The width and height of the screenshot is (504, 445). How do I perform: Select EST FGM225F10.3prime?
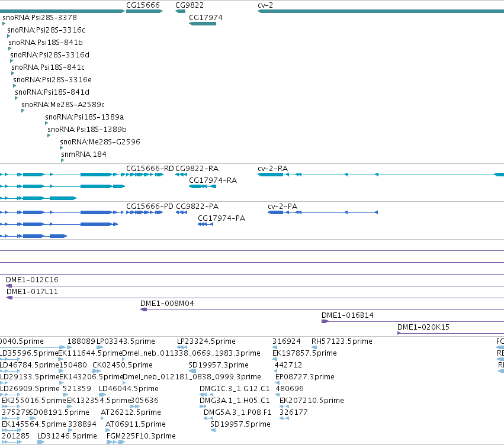tap(141, 436)
